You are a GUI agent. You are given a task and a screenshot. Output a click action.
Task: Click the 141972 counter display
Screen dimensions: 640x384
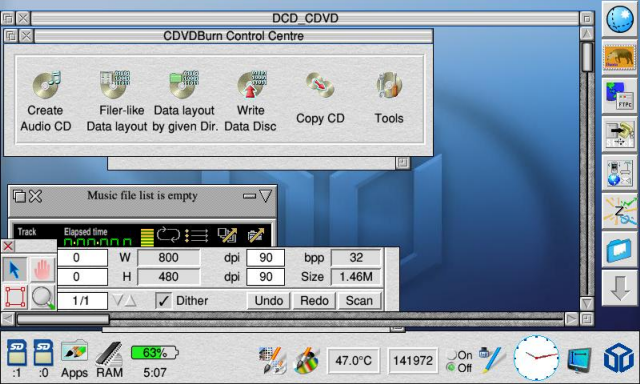pyautogui.click(x=413, y=360)
